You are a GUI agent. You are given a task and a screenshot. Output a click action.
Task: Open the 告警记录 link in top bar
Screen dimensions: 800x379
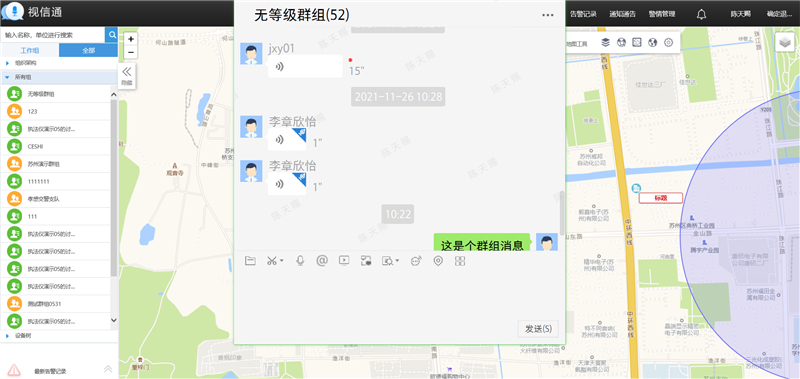[583, 14]
